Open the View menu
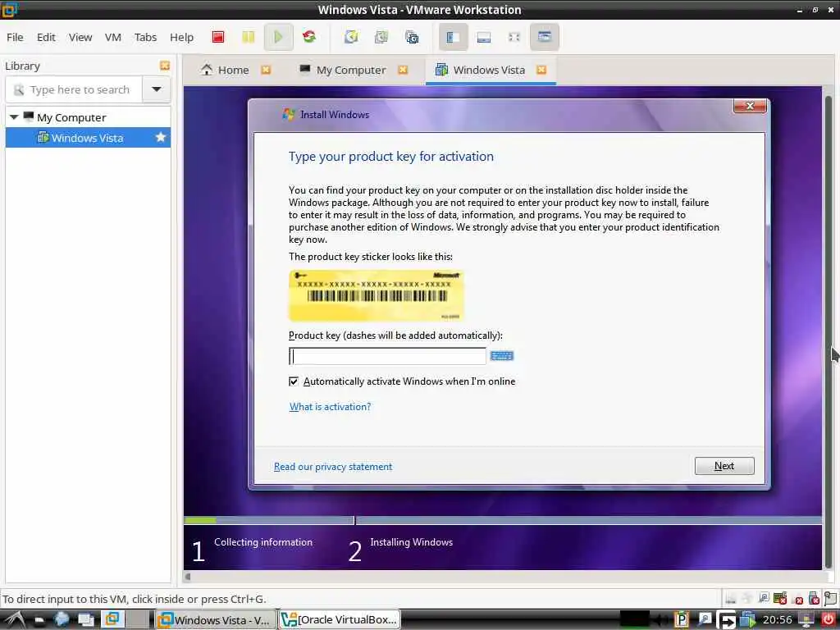This screenshot has width=840, height=630. (80, 37)
